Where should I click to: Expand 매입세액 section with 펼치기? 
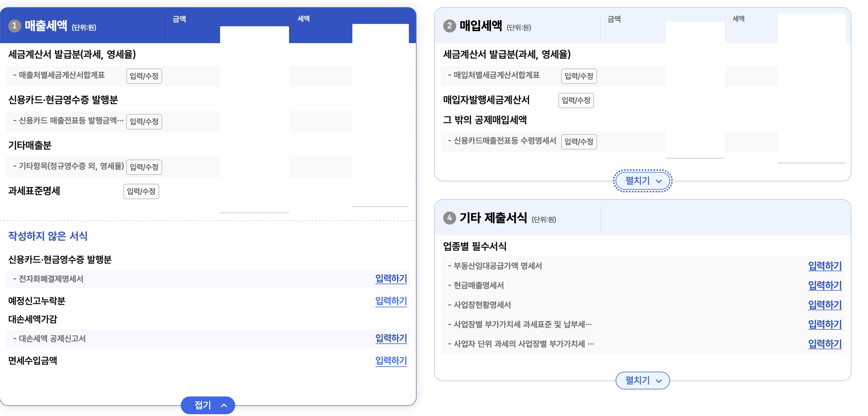pyautogui.click(x=643, y=181)
